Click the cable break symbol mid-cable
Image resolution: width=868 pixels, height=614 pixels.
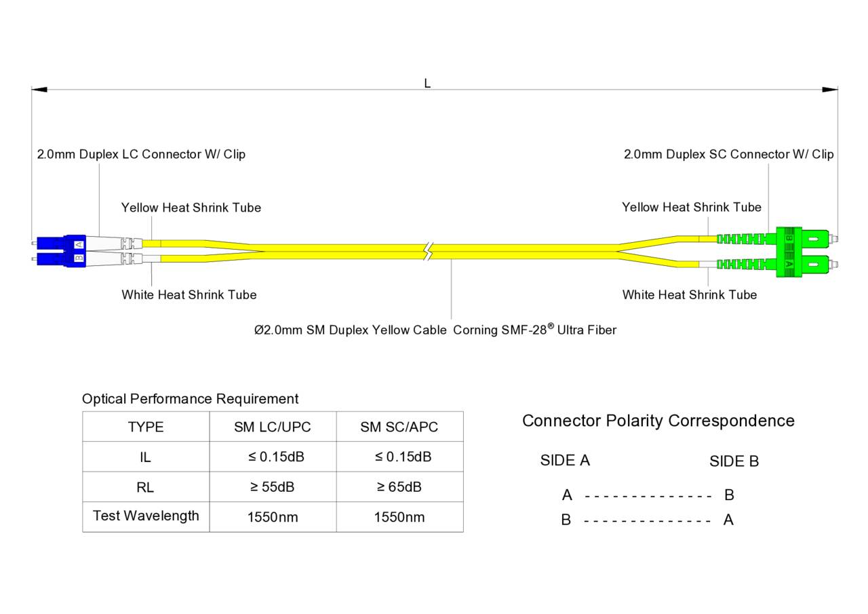pyautogui.click(x=427, y=251)
